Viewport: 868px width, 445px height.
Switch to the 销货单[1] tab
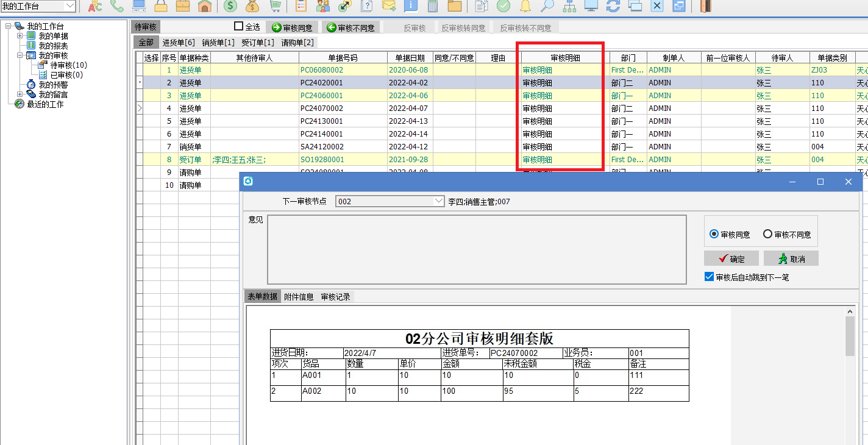pos(218,43)
